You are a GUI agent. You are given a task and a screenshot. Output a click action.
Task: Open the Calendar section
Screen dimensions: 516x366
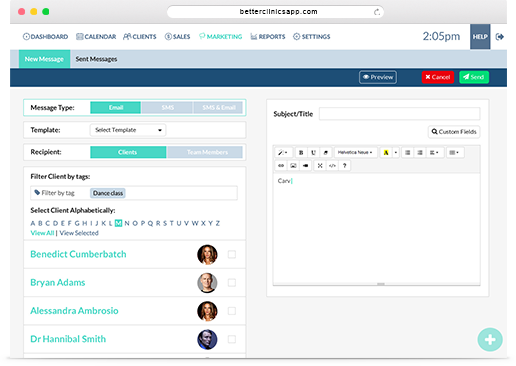[96, 37]
